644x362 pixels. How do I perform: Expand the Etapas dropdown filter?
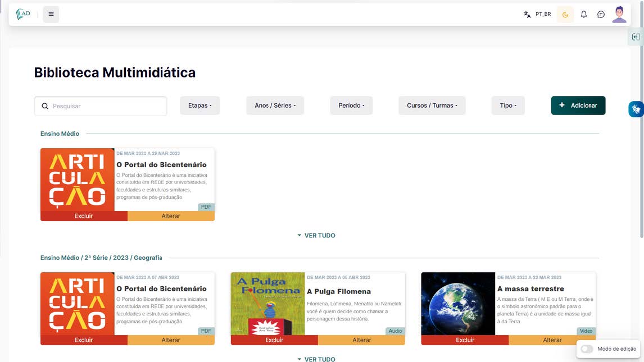click(x=199, y=106)
